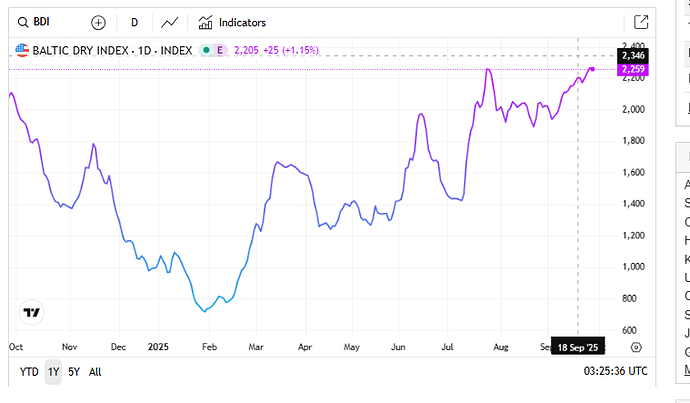Click the last data point dot on chart

pyautogui.click(x=592, y=69)
